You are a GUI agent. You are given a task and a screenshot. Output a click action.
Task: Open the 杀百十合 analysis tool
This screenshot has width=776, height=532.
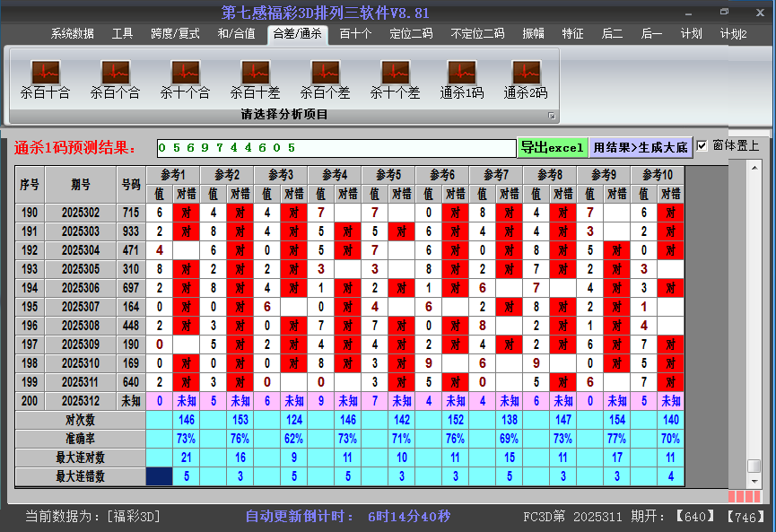[x=45, y=79]
